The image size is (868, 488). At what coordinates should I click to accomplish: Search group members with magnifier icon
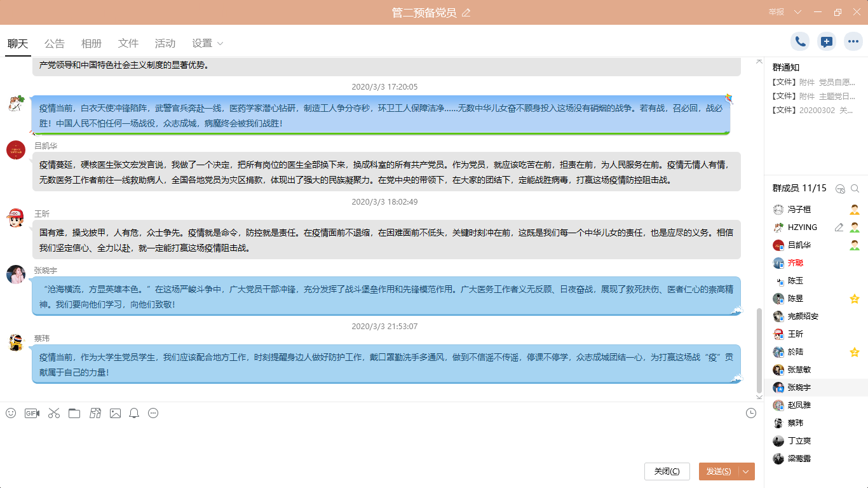[855, 189]
